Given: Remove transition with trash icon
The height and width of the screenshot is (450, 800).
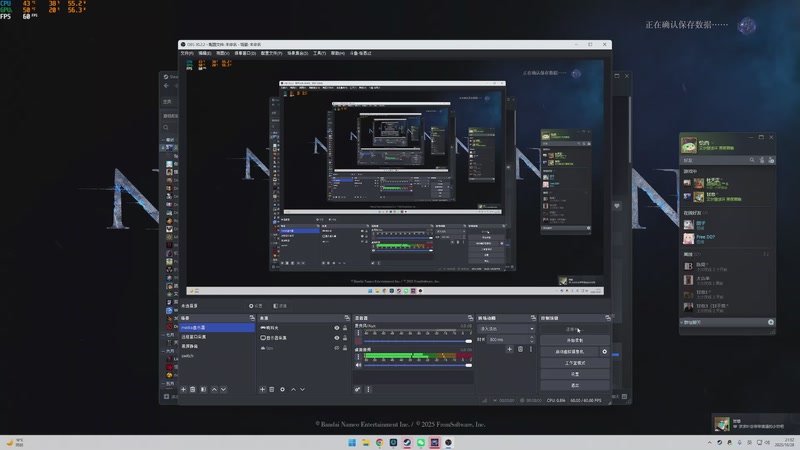Looking at the screenshot, I should click(x=520, y=349).
